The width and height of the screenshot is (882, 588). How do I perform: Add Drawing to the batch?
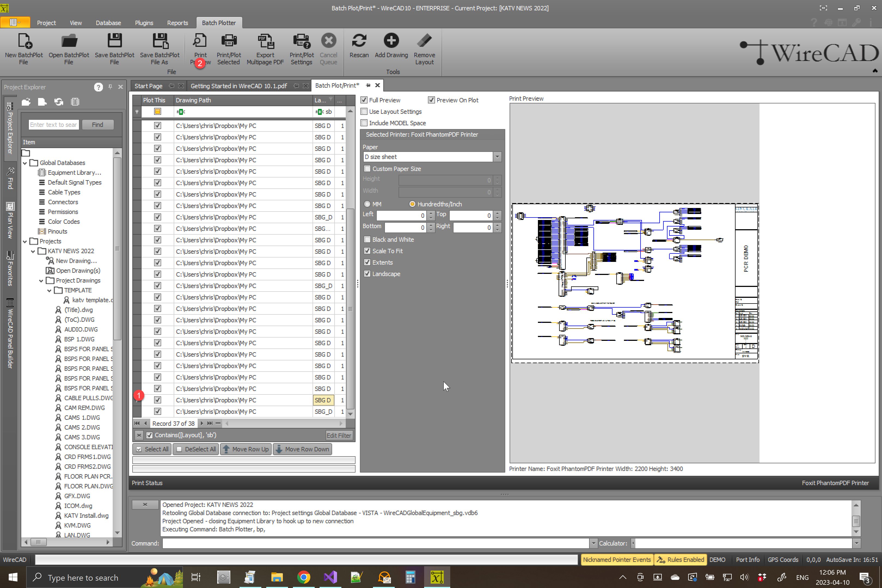point(391,46)
